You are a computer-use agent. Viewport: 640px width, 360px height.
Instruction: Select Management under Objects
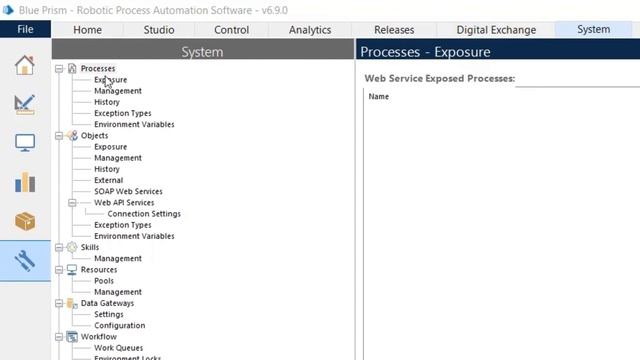click(x=118, y=158)
